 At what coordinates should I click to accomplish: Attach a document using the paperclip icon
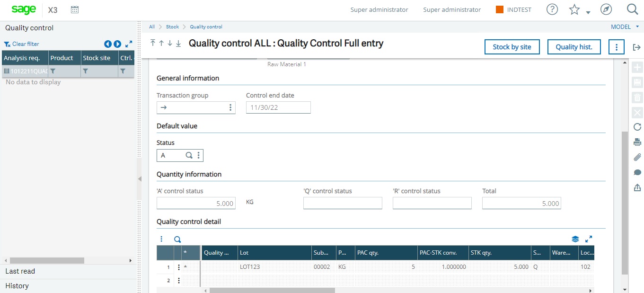click(x=637, y=157)
